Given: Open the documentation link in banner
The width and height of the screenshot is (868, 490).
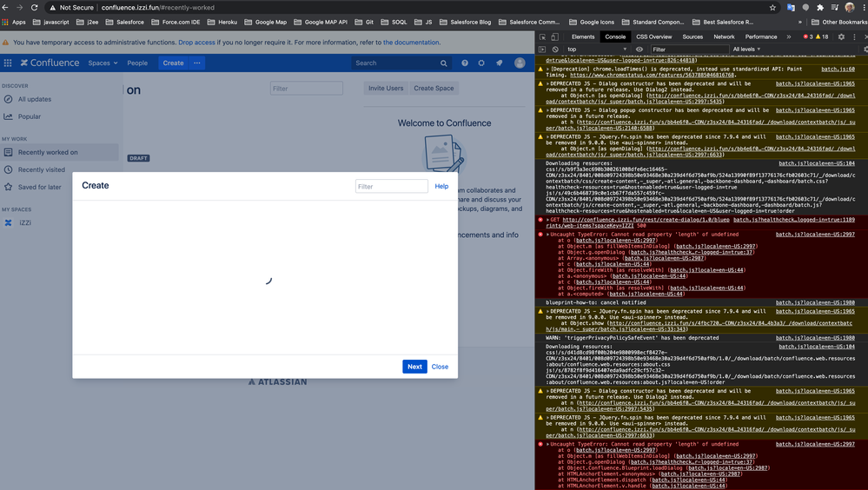Looking at the screenshot, I should pyautogui.click(x=411, y=43).
